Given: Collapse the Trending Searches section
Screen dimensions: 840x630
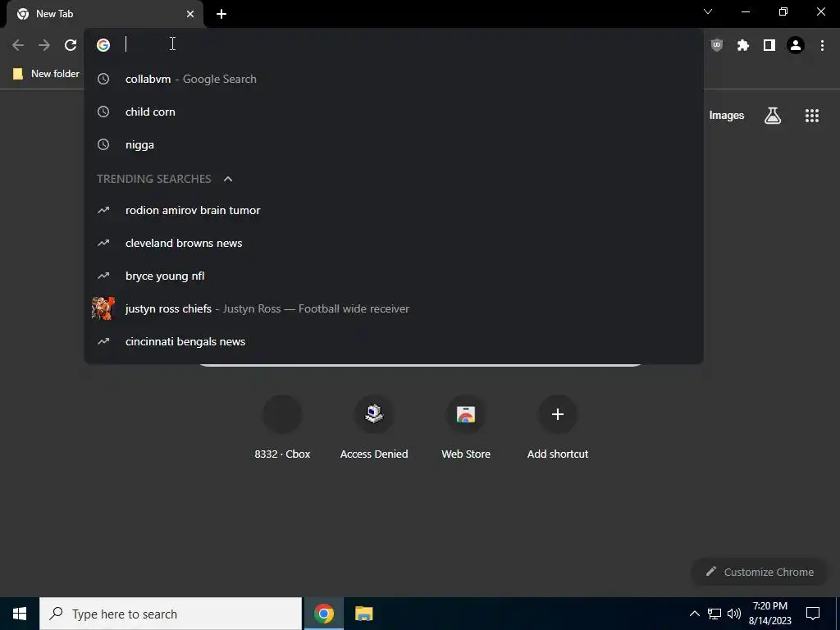Looking at the screenshot, I should coord(228,179).
